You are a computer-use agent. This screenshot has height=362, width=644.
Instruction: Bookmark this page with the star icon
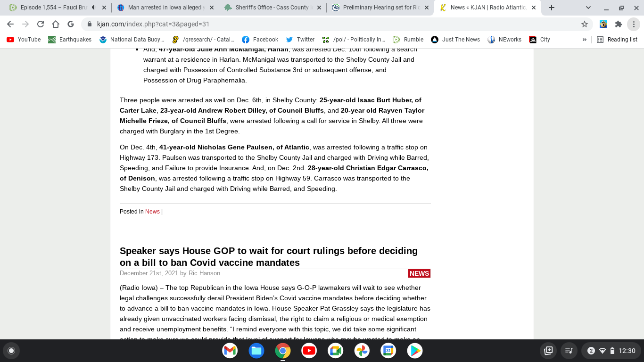tap(585, 24)
